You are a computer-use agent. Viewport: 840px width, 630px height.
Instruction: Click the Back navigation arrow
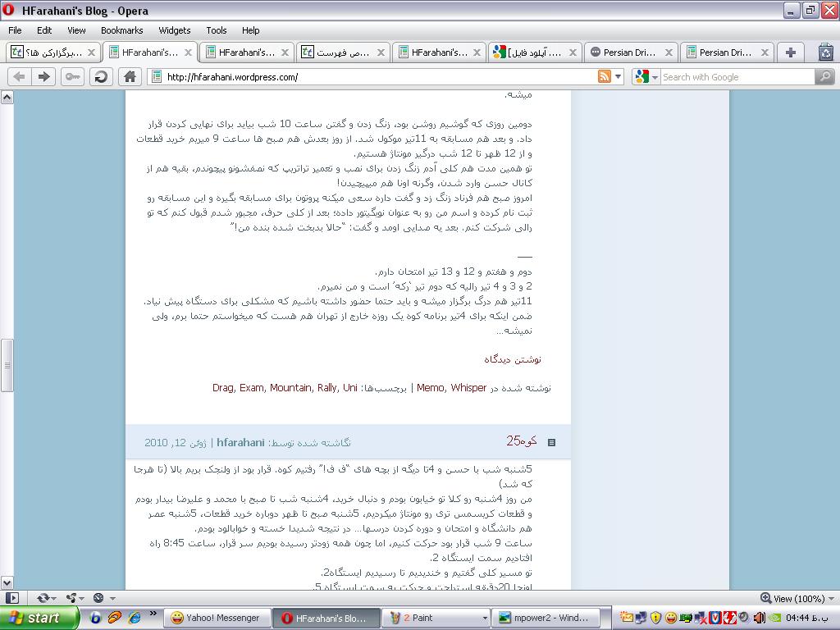(x=19, y=76)
